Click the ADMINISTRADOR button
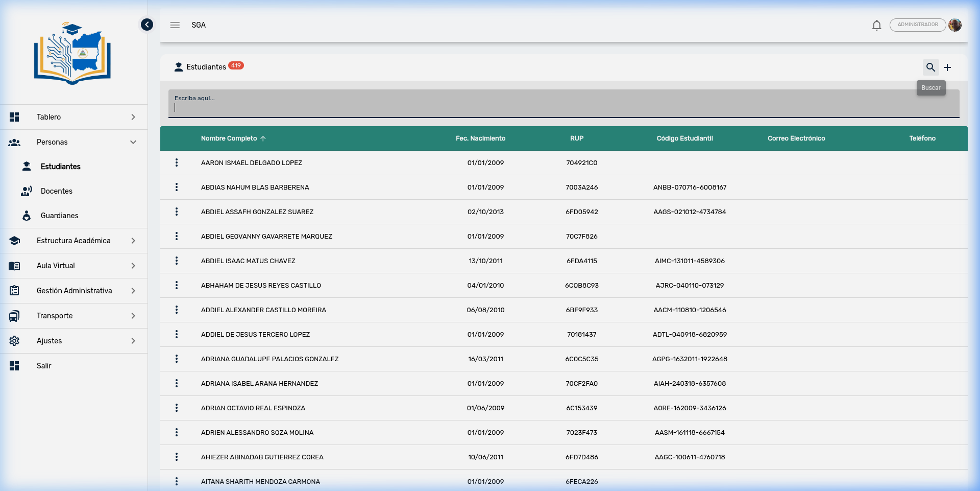Screen dimensions: 980x491 click(x=917, y=25)
